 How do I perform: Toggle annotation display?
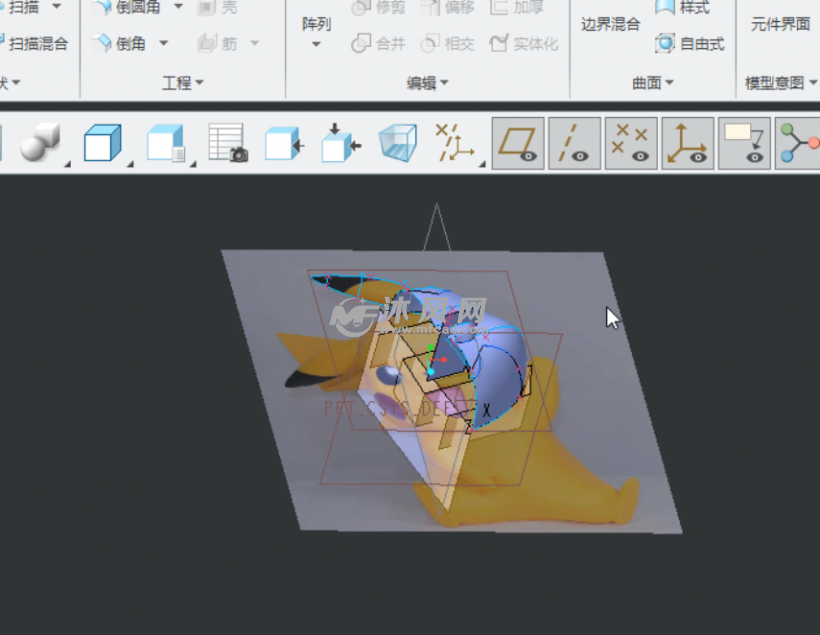pyautogui.click(x=744, y=143)
